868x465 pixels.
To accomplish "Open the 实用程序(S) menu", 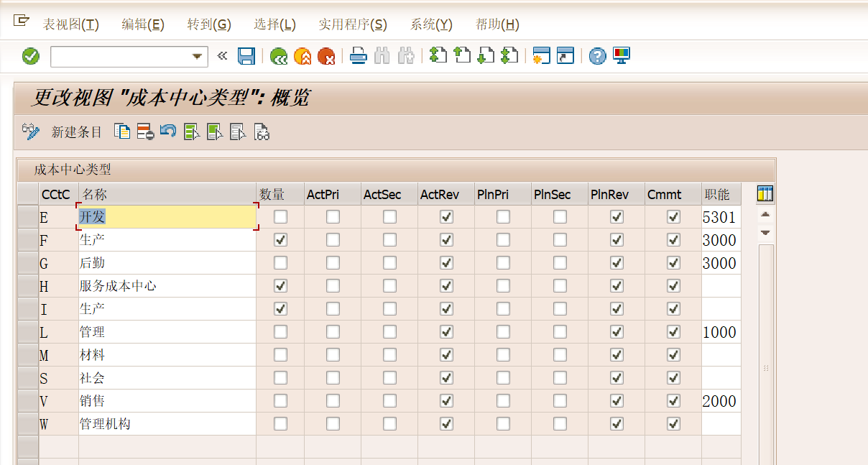I will point(352,24).
